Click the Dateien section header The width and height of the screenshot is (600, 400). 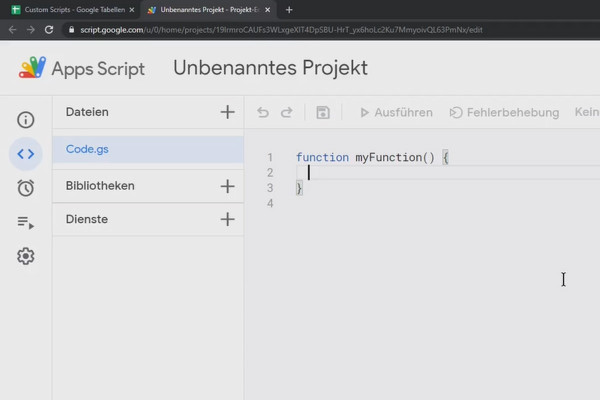(x=87, y=112)
